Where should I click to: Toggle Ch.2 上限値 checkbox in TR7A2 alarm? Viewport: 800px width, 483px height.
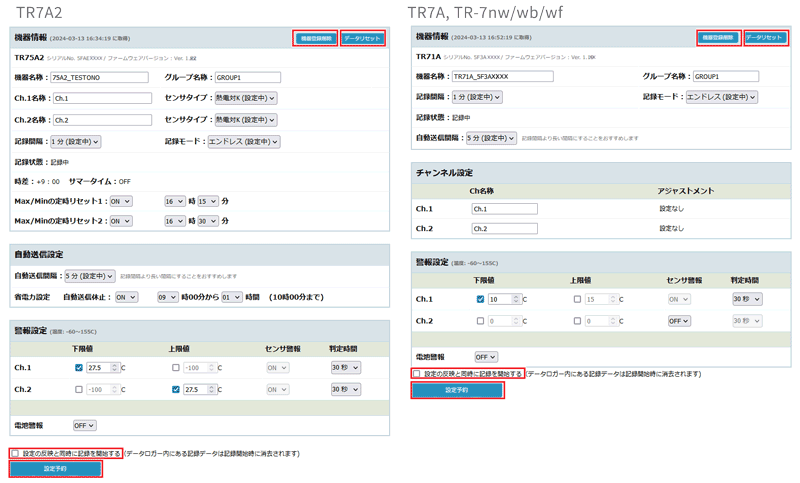pos(176,389)
